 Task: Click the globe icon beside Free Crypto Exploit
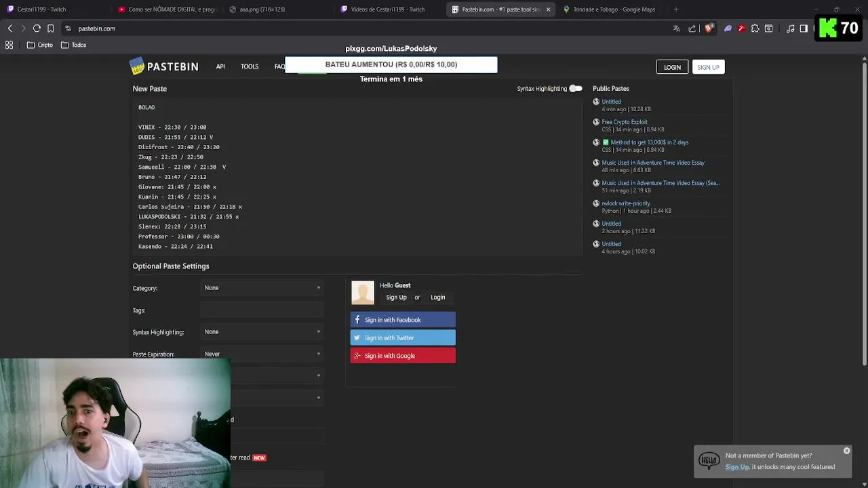[x=596, y=122]
